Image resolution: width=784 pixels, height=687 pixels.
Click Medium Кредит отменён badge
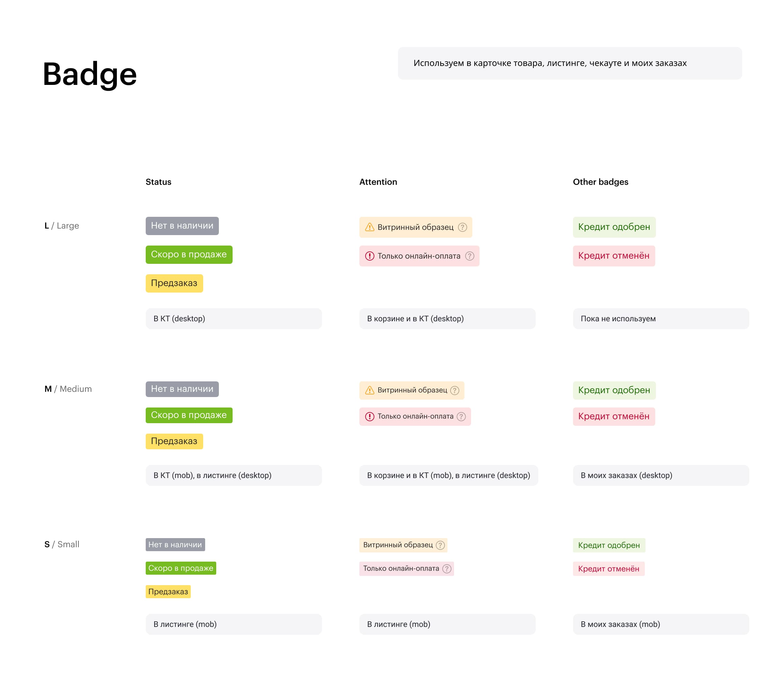point(614,416)
